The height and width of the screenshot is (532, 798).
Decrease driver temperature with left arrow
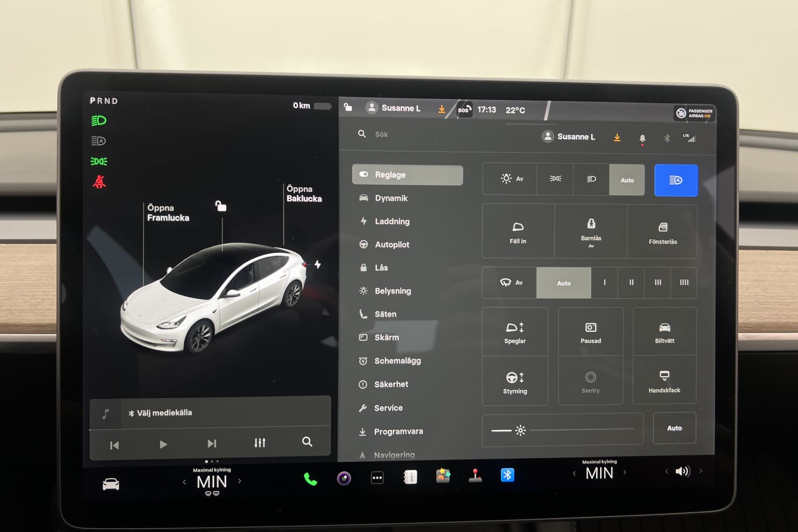pos(184,482)
